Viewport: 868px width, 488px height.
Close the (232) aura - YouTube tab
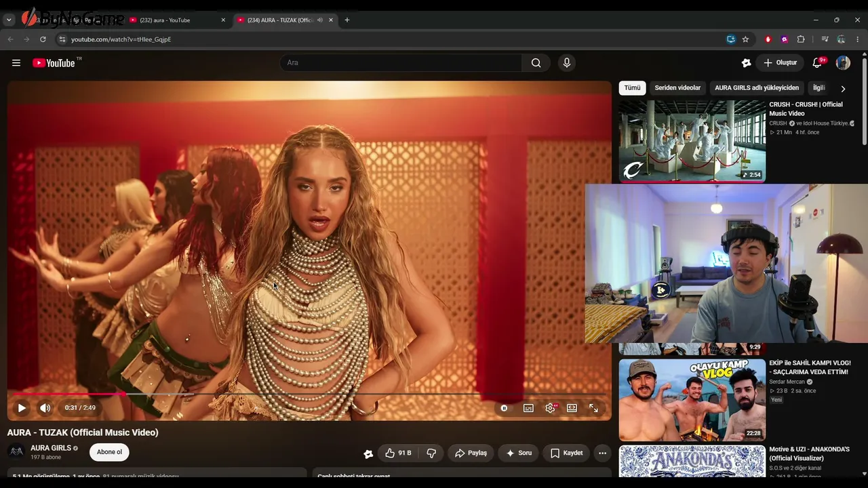click(x=223, y=20)
